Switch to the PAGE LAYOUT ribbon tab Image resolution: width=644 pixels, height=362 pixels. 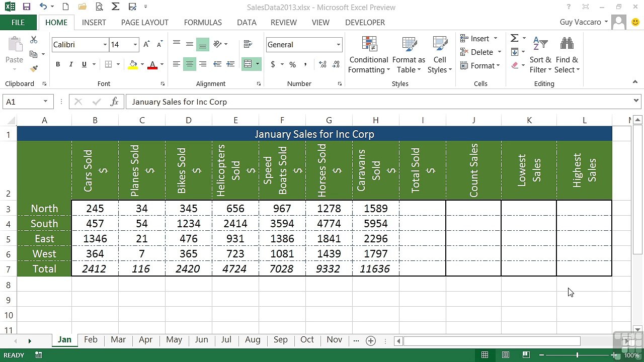coord(145,22)
